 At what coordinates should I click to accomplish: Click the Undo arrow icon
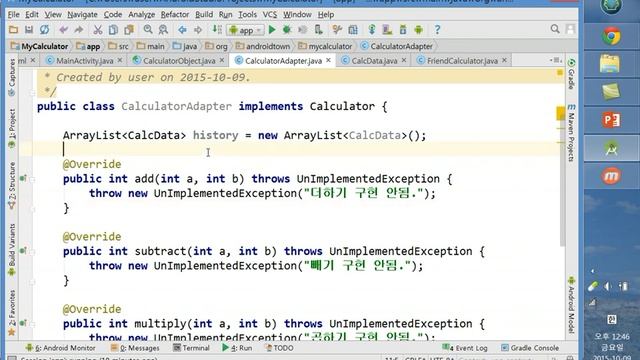coord(63,30)
